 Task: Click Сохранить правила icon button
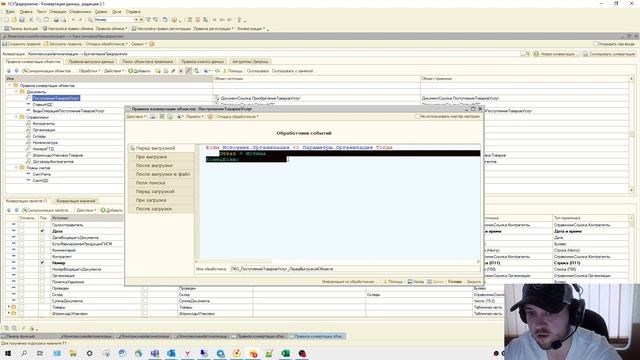tap(21, 44)
